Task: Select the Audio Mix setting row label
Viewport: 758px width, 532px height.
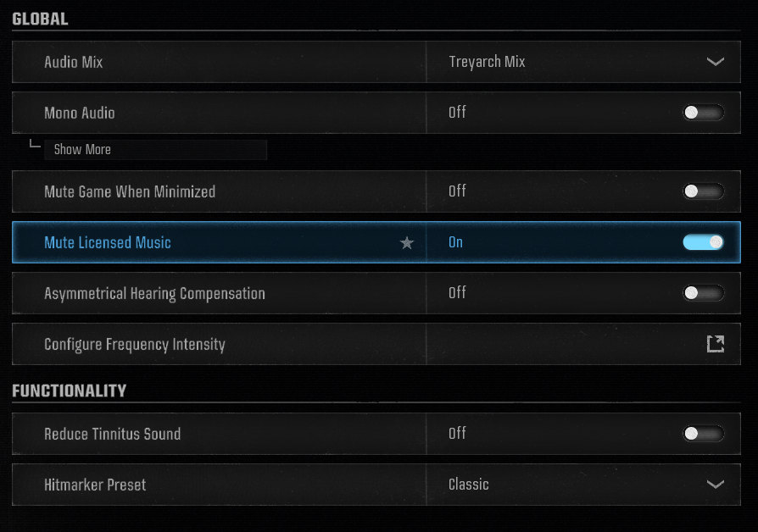Action: [74, 62]
